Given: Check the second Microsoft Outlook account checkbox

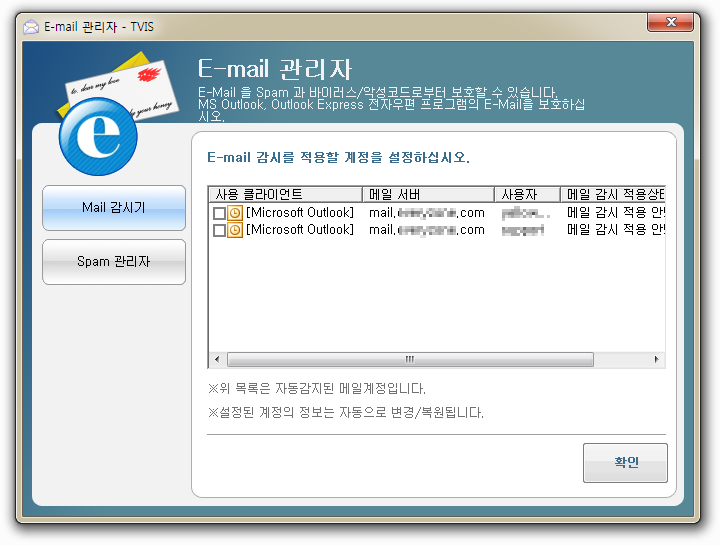Looking at the screenshot, I should [219, 230].
